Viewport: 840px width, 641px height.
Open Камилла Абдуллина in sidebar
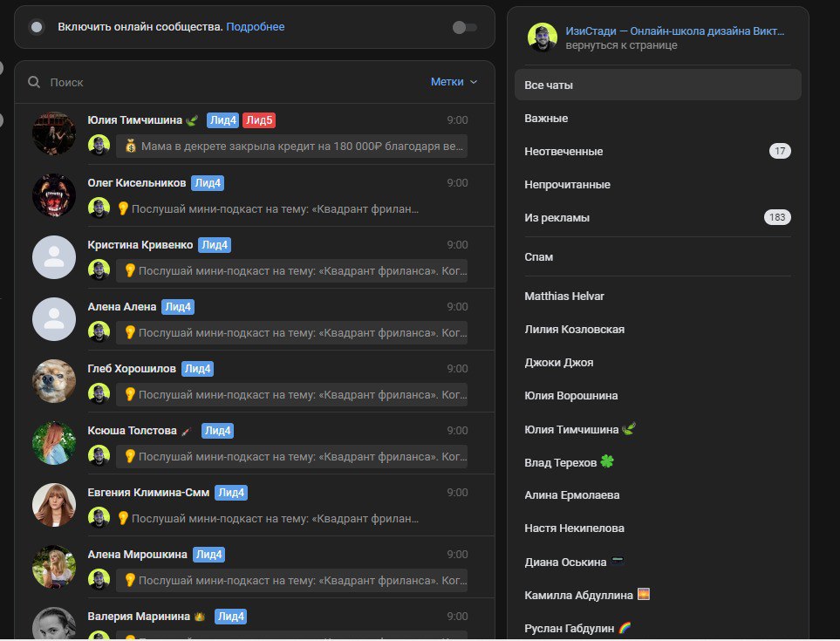(658, 596)
